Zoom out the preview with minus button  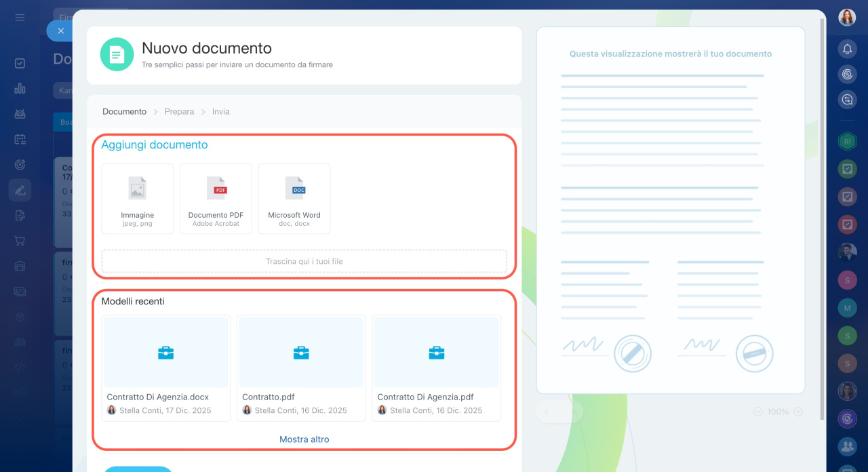757,412
